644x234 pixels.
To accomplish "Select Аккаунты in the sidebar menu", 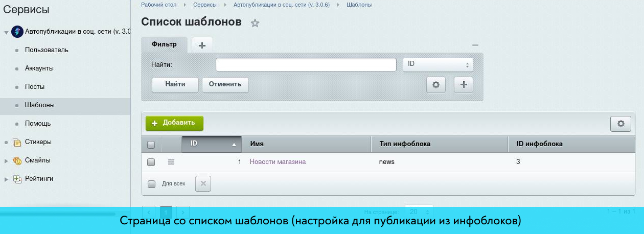I will 39,68.
